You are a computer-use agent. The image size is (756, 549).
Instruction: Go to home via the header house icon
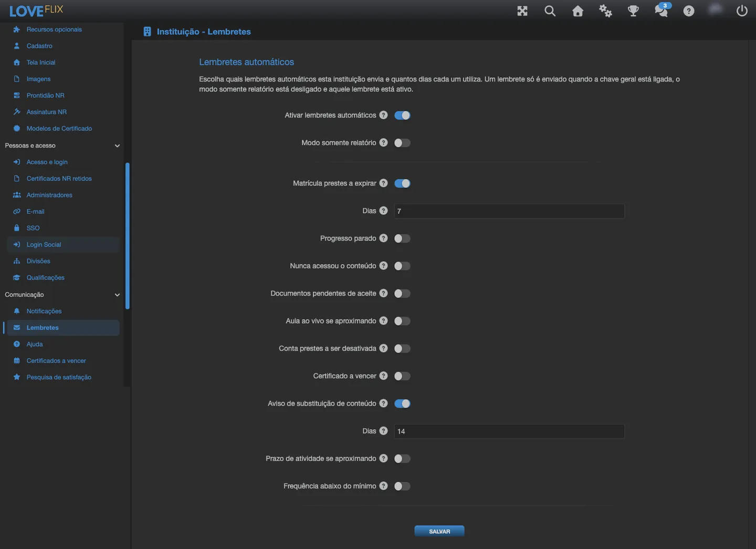(x=577, y=11)
